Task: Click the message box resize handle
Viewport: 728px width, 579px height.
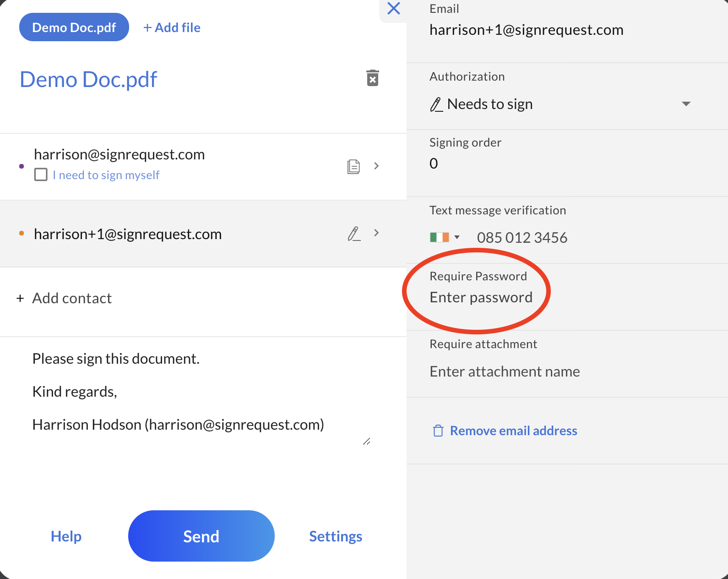Action: 367,442
